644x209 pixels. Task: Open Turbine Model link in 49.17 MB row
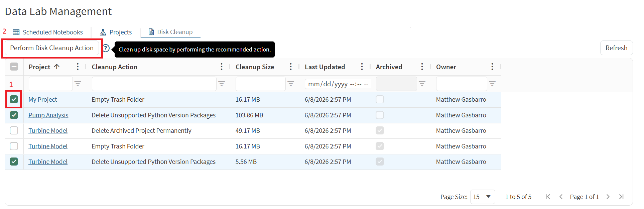click(48, 130)
